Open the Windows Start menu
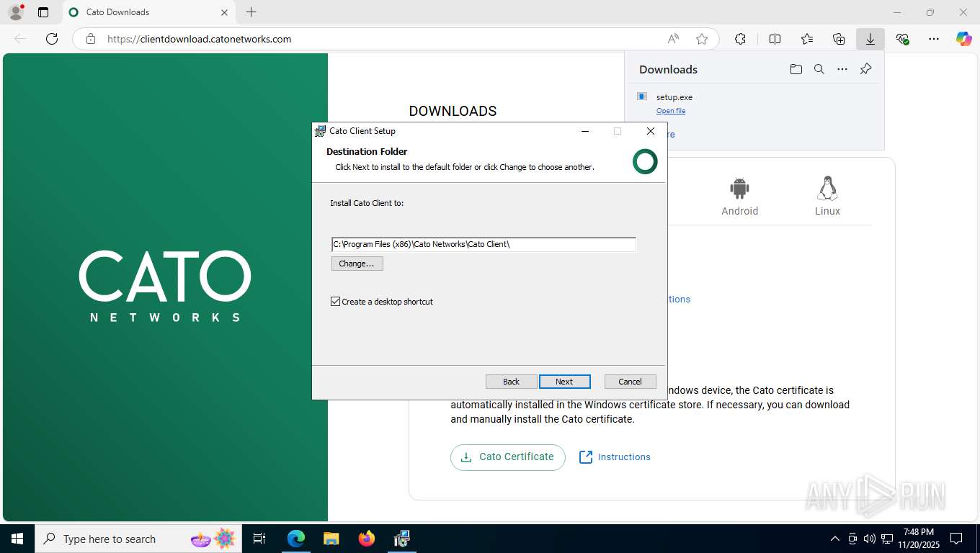Screen dimensions: 980x553 [17, 539]
